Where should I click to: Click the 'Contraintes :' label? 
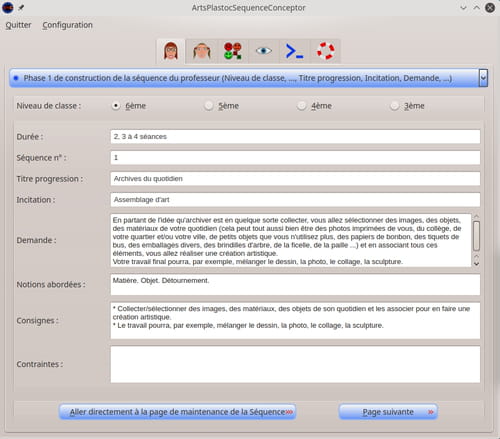pyautogui.click(x=40, y=364)
